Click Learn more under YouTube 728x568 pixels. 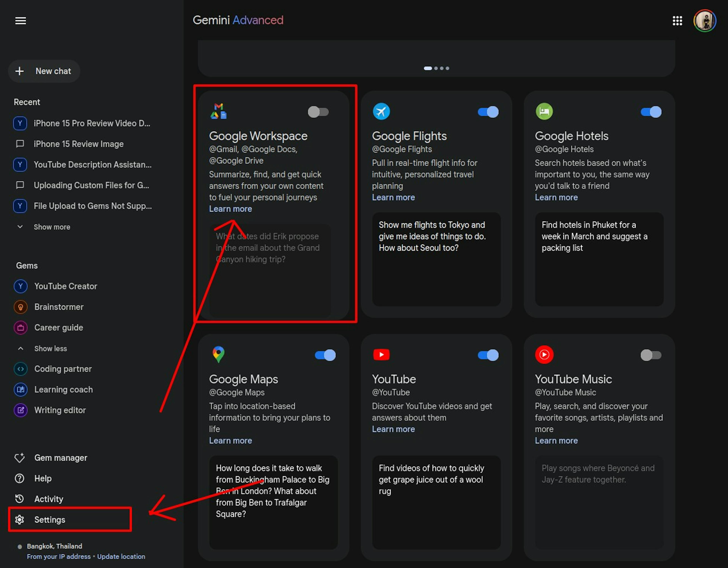pos(393,429)
